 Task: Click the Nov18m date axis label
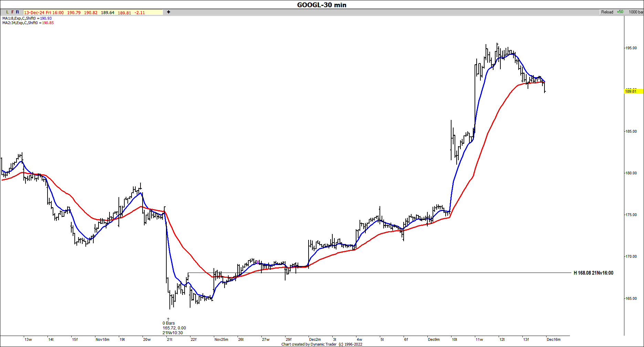click(x=102, y=339)
